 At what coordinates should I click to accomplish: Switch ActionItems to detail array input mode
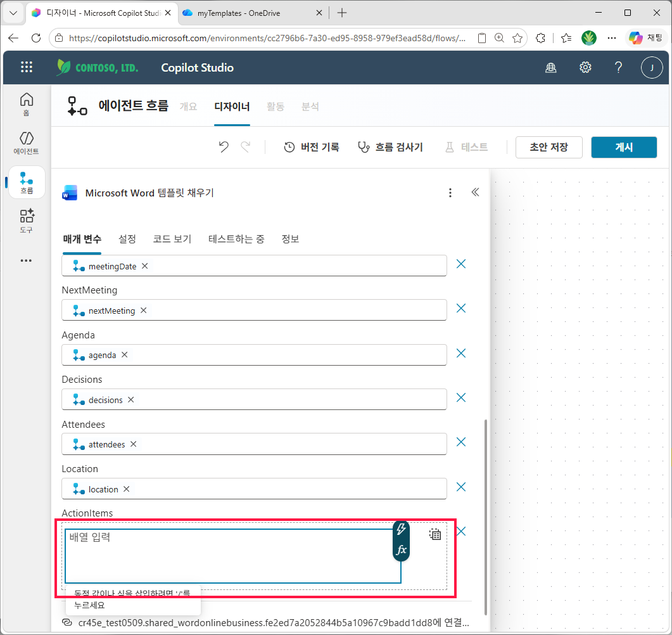click(x=434, y=534)
